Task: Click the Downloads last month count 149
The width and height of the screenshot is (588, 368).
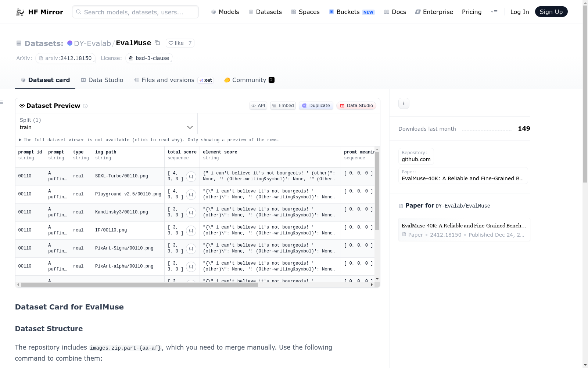Action: pos(524,128)
